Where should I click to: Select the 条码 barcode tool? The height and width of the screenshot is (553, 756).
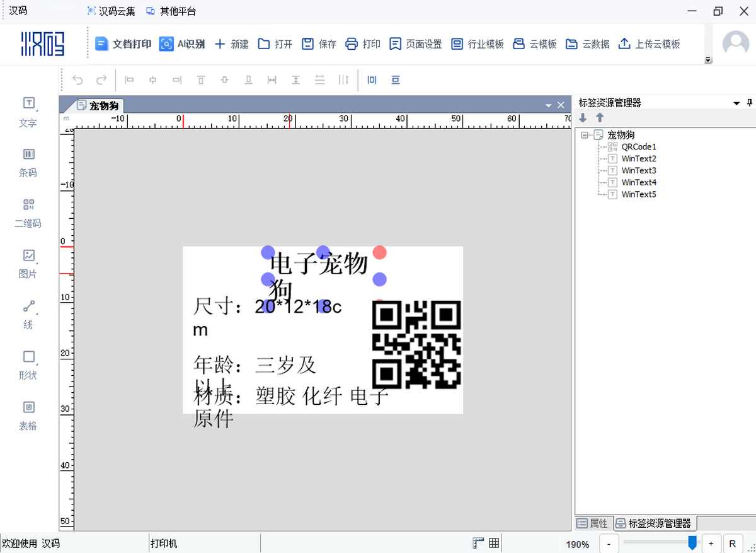[x=28, y=163]
